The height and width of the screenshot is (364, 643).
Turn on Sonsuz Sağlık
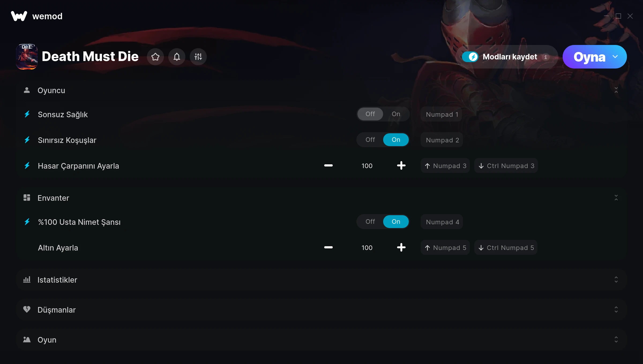tap(396, 114)
